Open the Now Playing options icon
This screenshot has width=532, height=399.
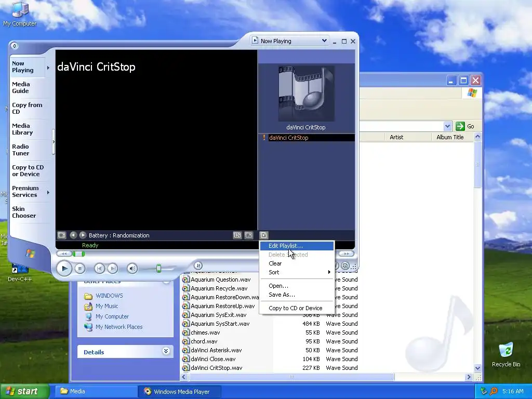tap(62, 235)
